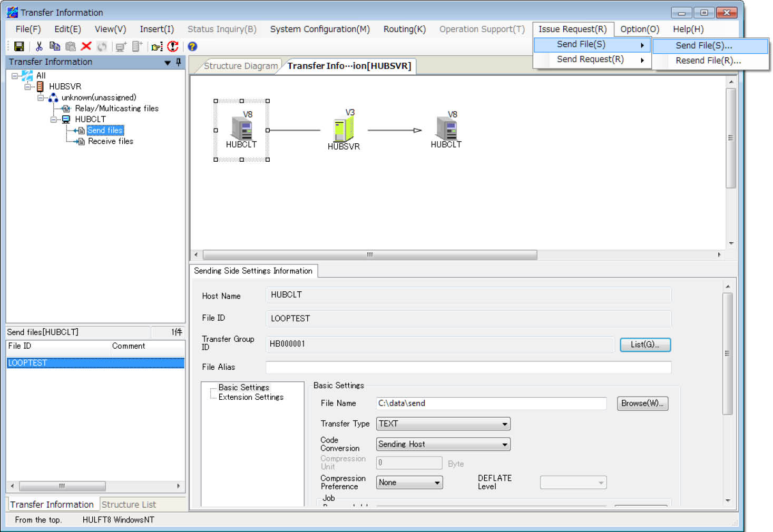Click the red circular exclamation icon
This screenshot has height=532, width=773.
[173, 46]
